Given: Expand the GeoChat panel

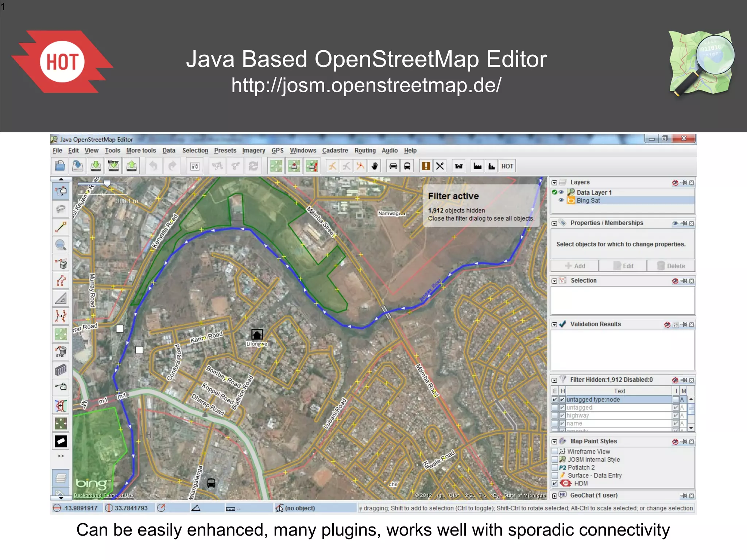Looking at the screenshot, I should coord(554,496).
